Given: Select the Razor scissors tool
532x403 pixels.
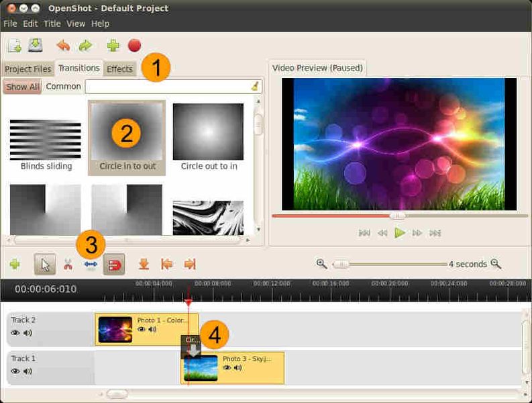Looking at the screenshot, I should pos(68,264).
